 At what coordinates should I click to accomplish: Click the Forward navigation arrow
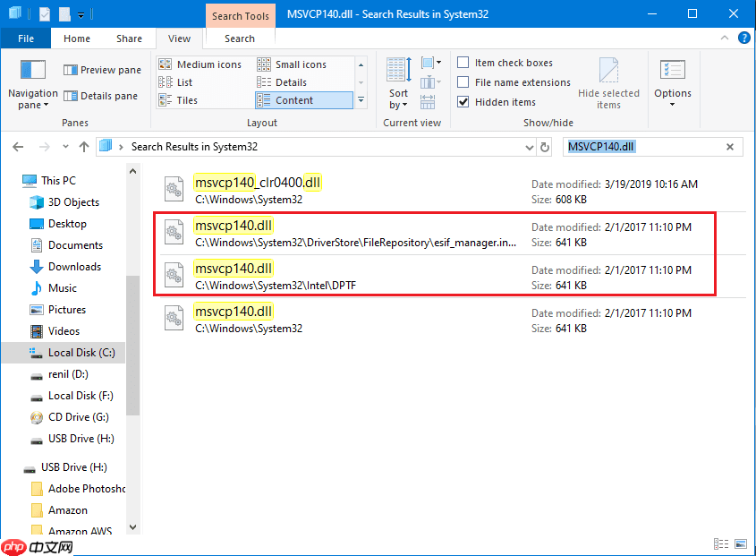[45, 147]
